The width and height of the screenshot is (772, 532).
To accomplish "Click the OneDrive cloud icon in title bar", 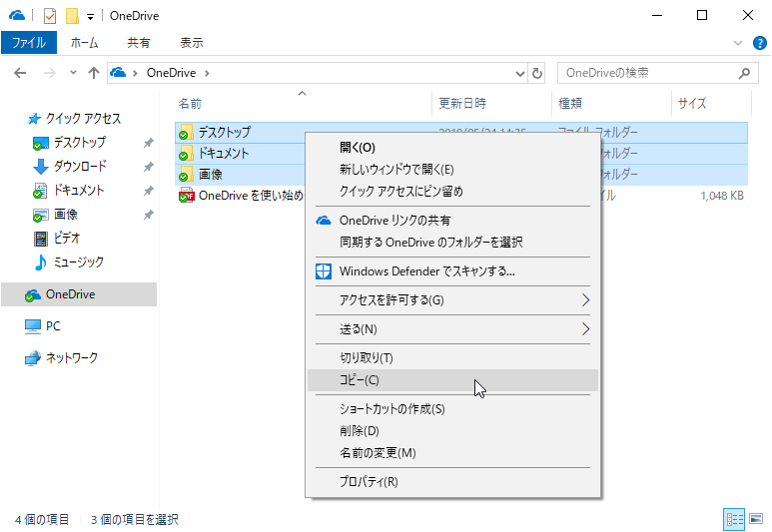I will coord(17,16).
